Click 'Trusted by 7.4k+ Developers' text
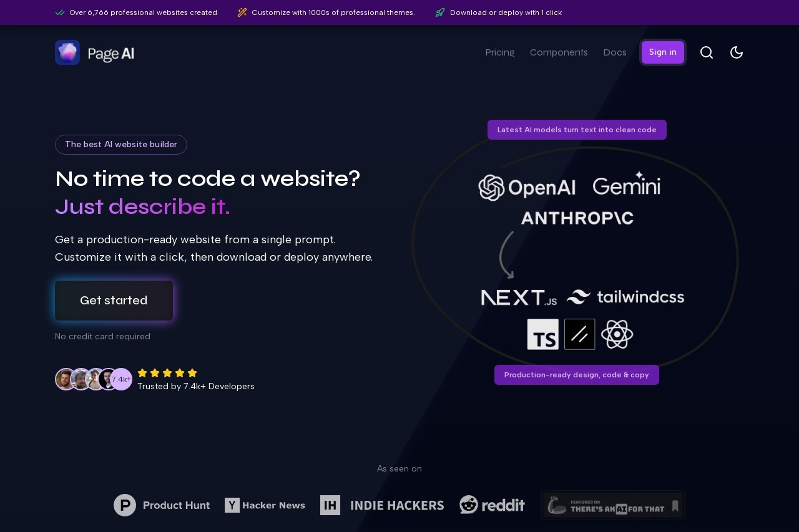Screen dimensions: 799x532 coord(196,387)
